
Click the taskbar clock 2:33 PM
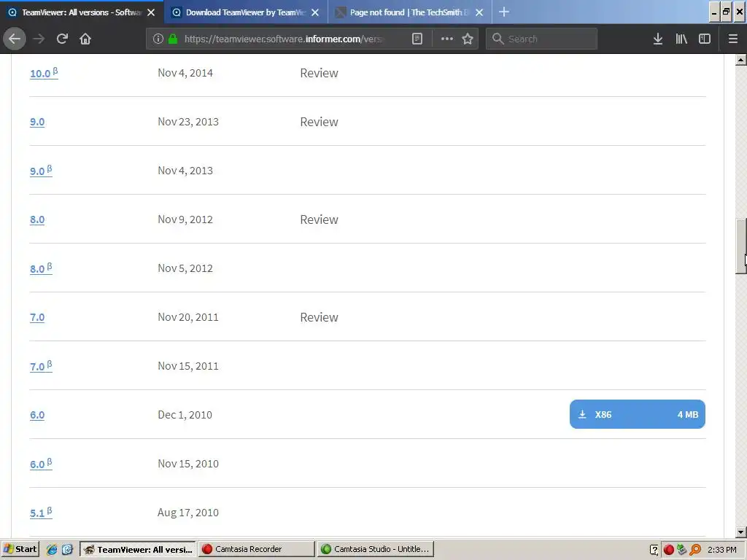click(721, 550)
